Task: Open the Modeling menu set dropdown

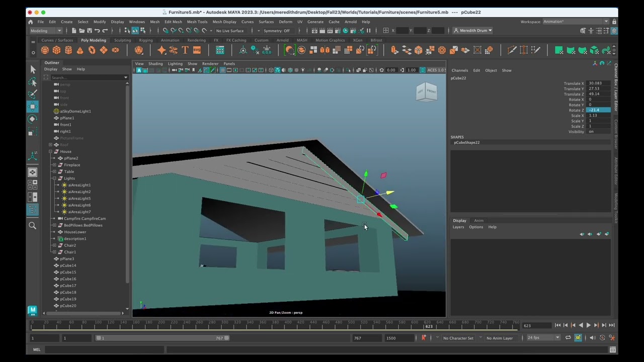Action: [45, 31]
